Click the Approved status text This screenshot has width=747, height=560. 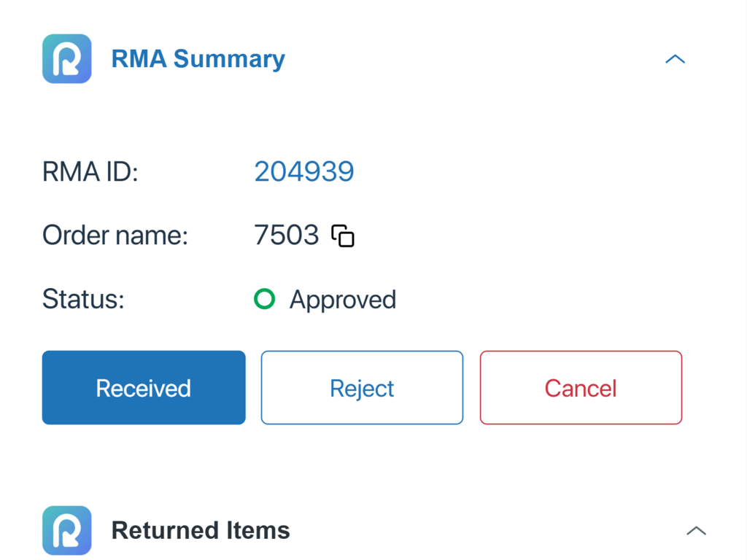(342, 300)
